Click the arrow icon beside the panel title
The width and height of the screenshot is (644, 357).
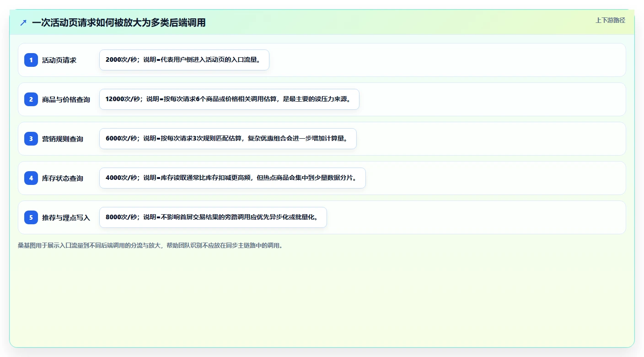click(23, 22)
